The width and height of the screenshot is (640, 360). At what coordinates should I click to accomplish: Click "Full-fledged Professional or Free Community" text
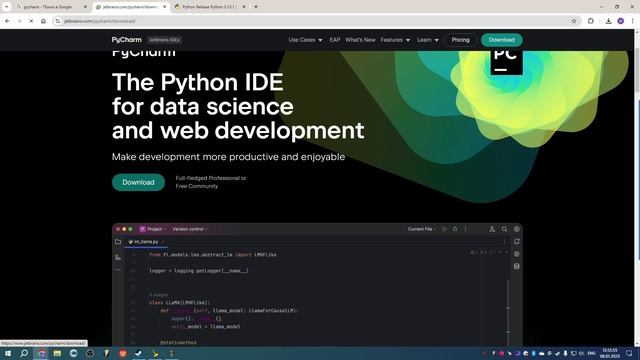coord(211,182)
